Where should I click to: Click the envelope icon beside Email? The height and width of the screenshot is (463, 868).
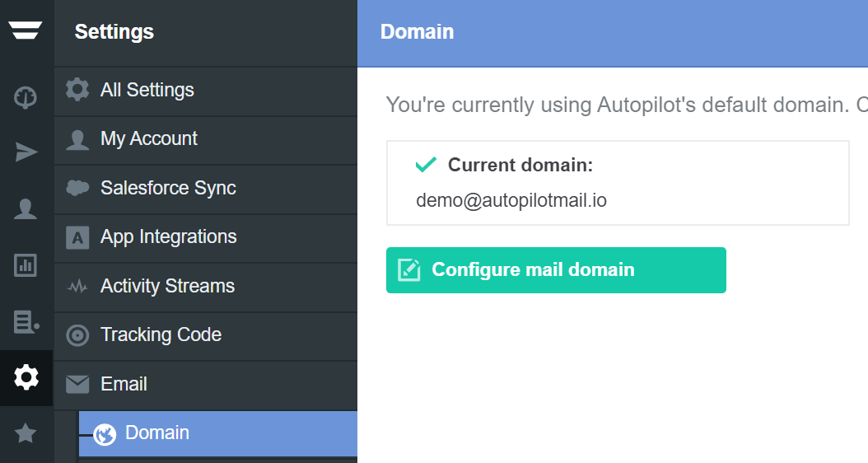(x=77, y=385)
